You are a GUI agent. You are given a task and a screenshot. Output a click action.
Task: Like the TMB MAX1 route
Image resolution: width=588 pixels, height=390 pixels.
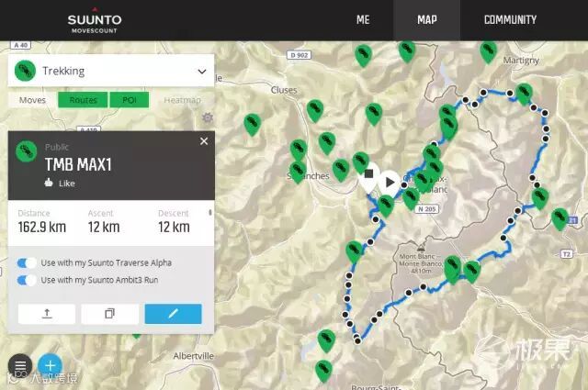tap(60, 184)
